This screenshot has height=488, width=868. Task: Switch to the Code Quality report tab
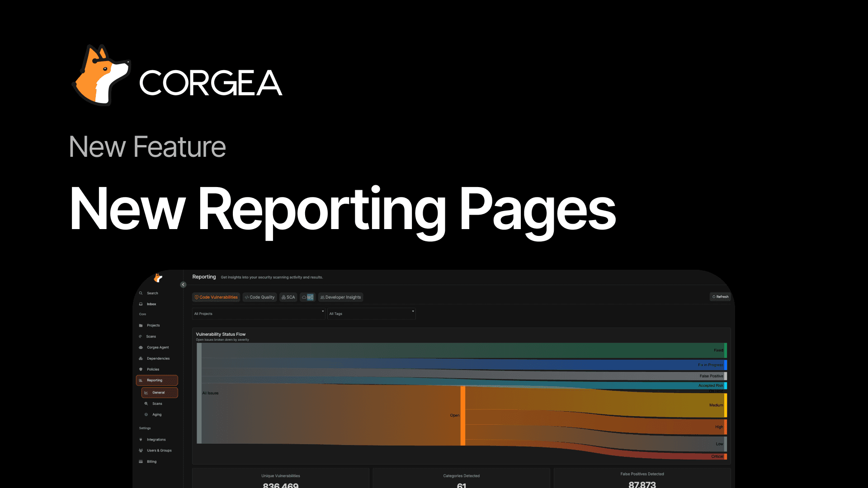coord(259,297)
